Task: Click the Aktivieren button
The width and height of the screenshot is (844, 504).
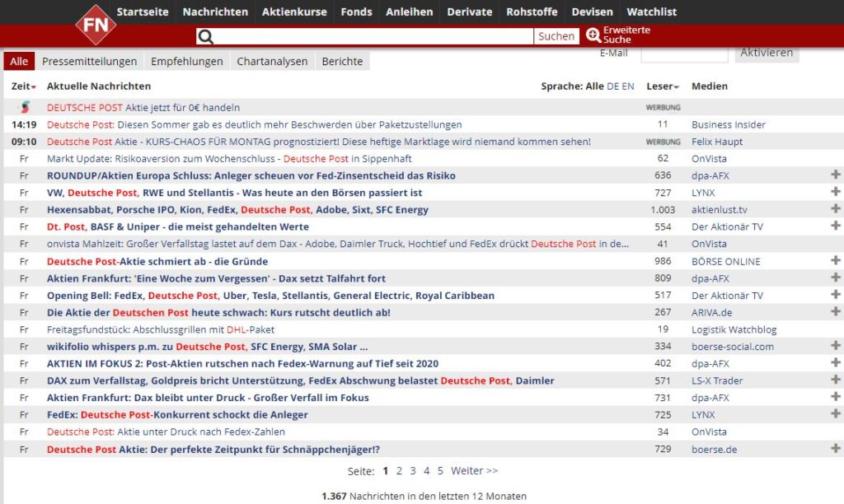Action: (x=767, y=53)
